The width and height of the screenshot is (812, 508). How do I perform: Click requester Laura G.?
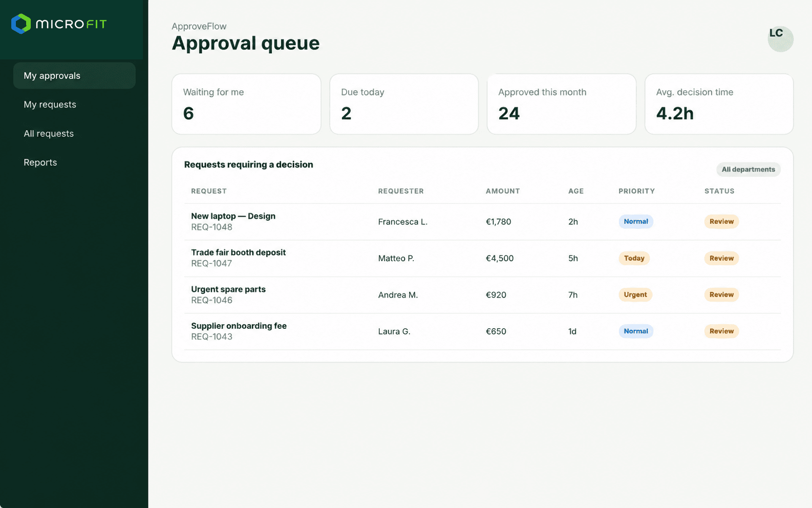coord(394,331)
